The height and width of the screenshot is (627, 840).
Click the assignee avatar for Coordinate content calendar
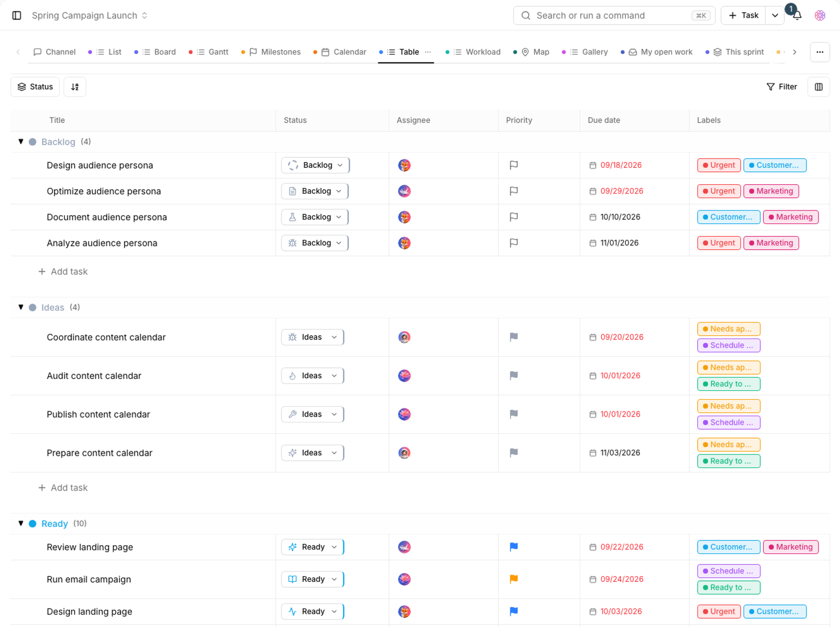click(404, 337)
